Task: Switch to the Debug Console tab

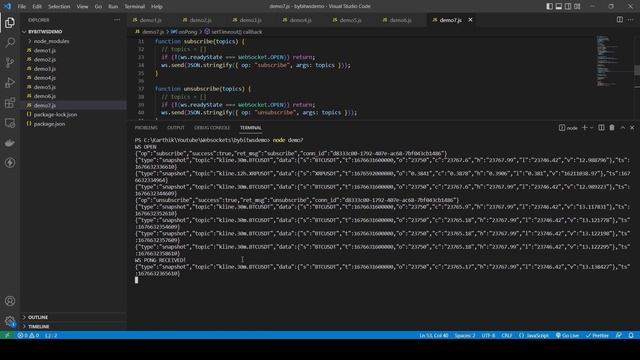Action: (212, 128)
